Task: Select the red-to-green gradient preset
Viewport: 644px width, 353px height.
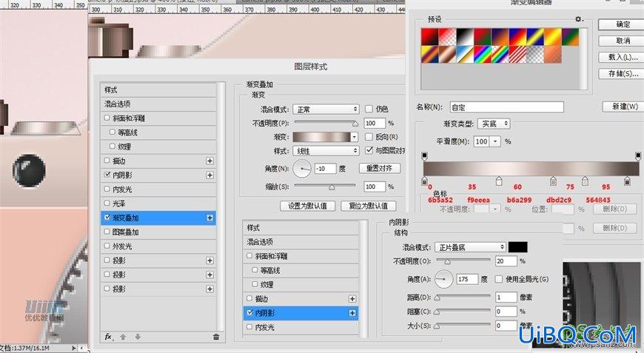Action: click(x=482, y=37)
